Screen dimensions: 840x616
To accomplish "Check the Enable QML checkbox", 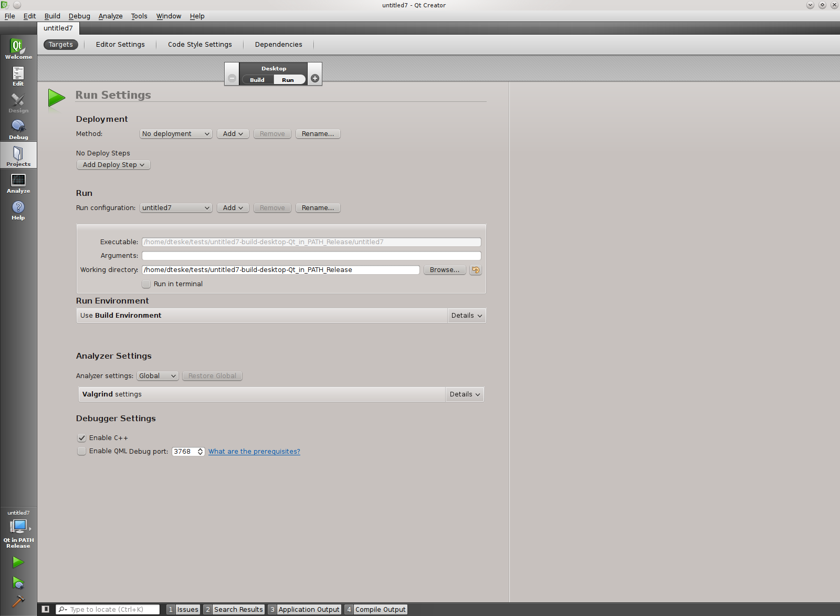I will [82, 451].
